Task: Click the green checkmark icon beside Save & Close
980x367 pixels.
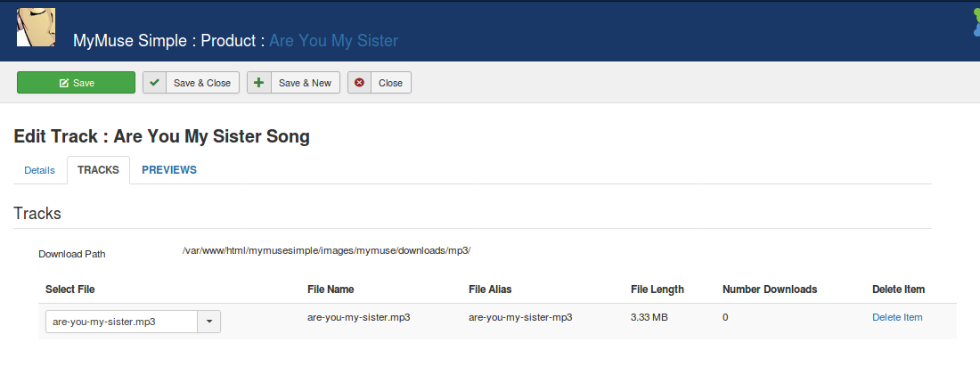Action: pos(155,83)
